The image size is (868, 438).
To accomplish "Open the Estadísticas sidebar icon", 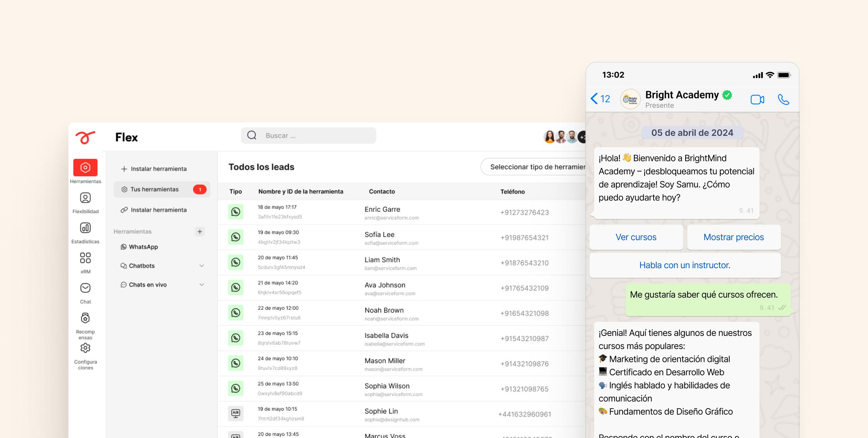I will 85,228.
